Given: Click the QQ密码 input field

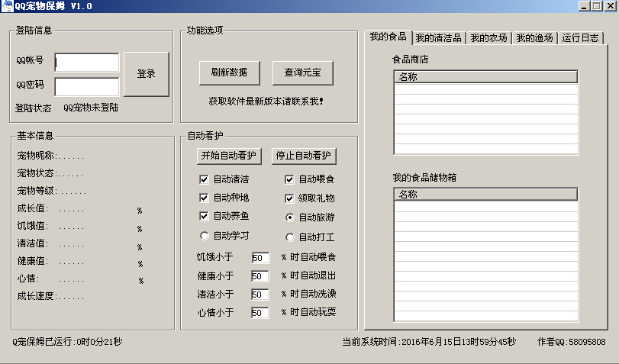Looking at the screenshot, I should pos(87,87).
